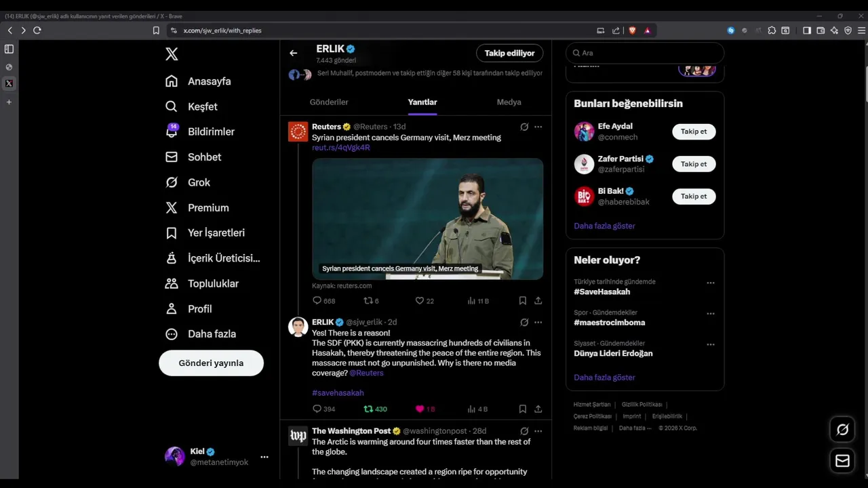Share the Reuters post
The image size is (868, 488).
pyautogui.click(x=538, y=301)
